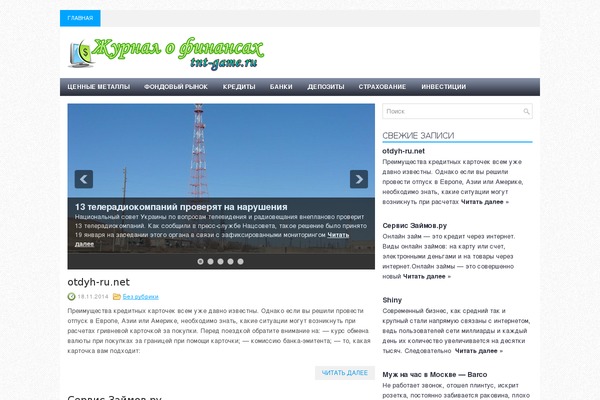Click the clock icon beside 18.11.2014
Image resolution: width=600 pixels, height=400 pixels.
pyautogui.click(x=72, y=297)
